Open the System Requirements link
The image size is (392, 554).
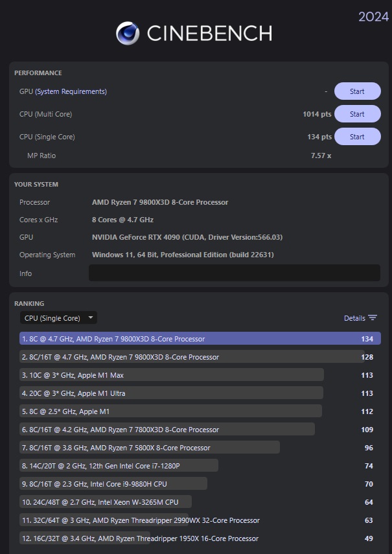coord(71,91)
